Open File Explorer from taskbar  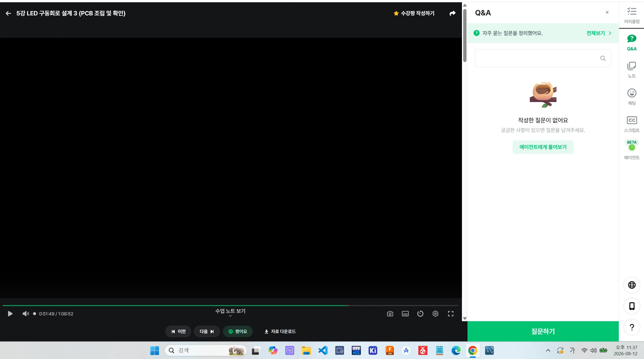pyautogui.click(x=306, y=350)
